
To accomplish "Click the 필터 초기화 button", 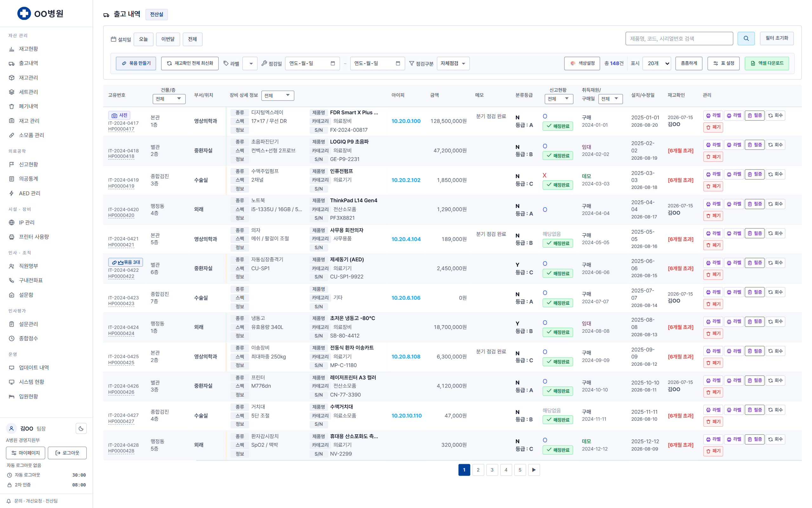I will tap(776, 38).
